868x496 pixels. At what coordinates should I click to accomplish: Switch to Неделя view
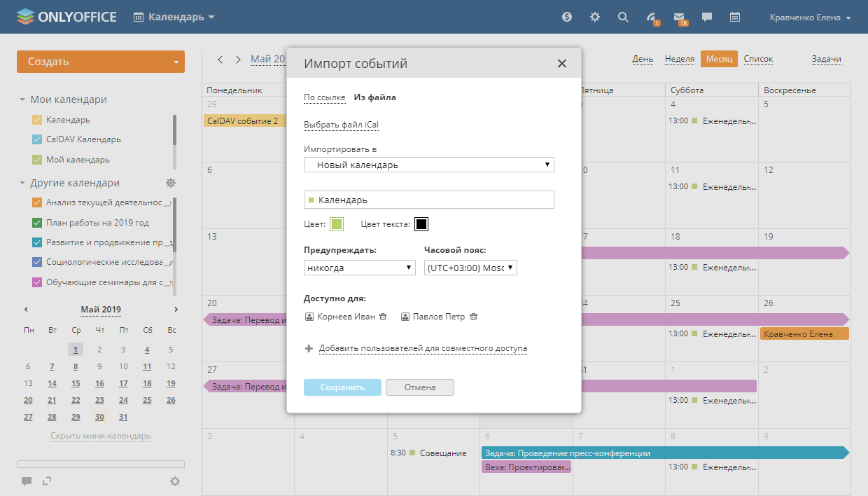(x=679, y=59)
